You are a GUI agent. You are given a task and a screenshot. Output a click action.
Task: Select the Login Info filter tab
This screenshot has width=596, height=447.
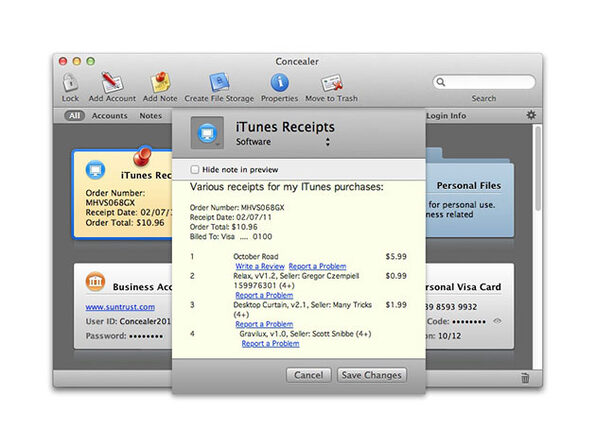pyautogui.click(x=446, y=116)
